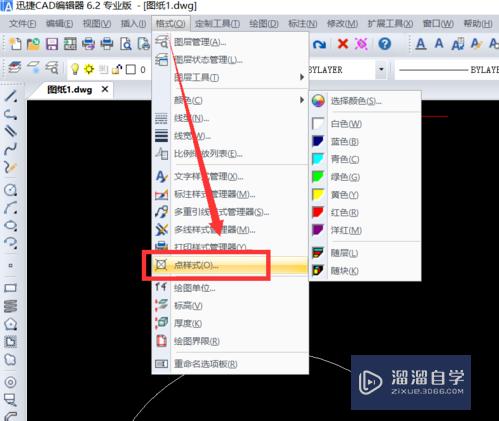Pick 绿色(G) green color
The width and height of the screenshot is (499, 421).
[x=365, y=177]
